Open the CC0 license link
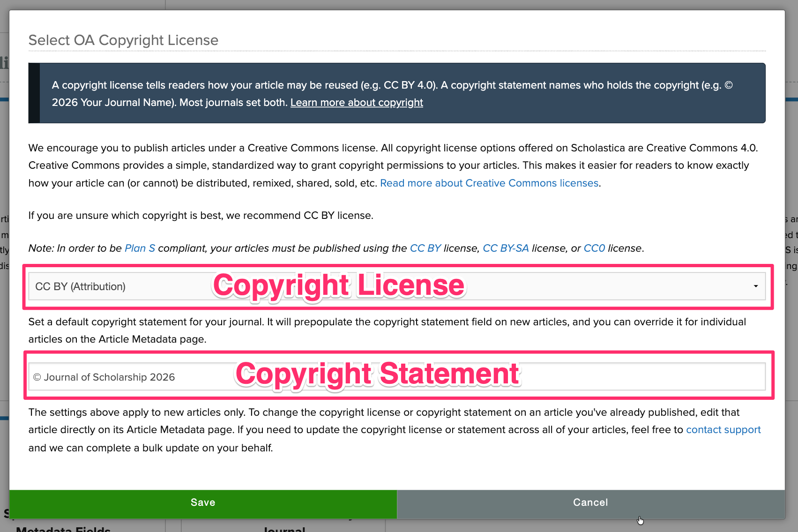The image size is (798, 532). pyautogui.click(x=594, y=248)
